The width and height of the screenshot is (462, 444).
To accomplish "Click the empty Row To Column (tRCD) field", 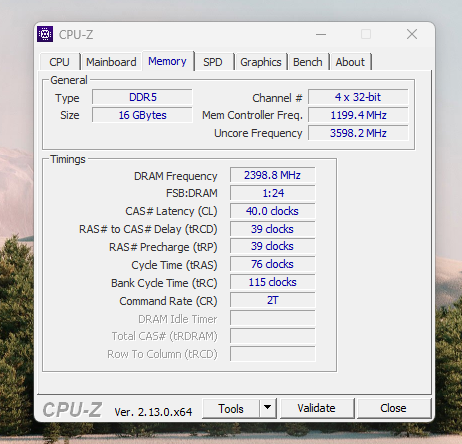I will (273, 354).
